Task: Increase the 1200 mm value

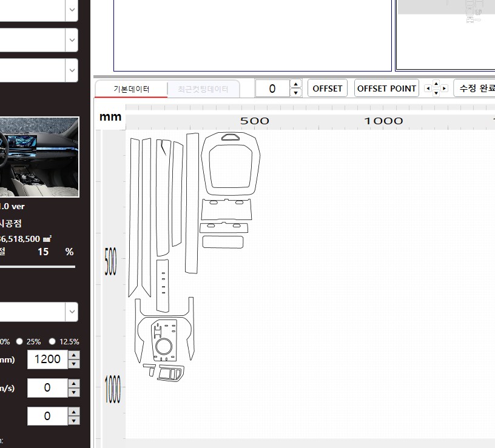Action: [74, 355]
